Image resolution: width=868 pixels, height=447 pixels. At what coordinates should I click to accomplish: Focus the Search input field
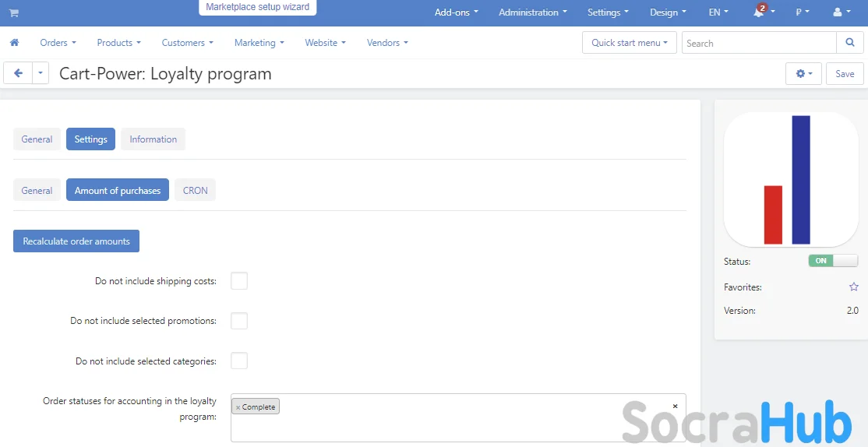759,43
